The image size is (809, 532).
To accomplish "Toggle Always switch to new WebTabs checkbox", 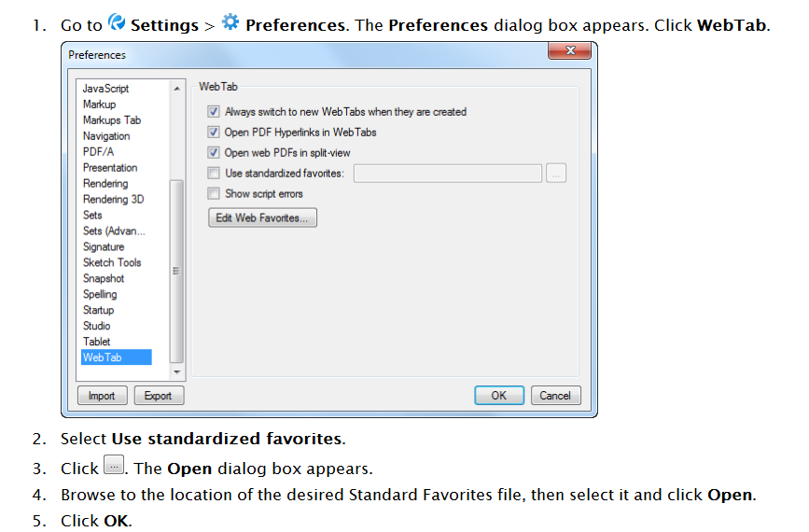I will 214,111.
